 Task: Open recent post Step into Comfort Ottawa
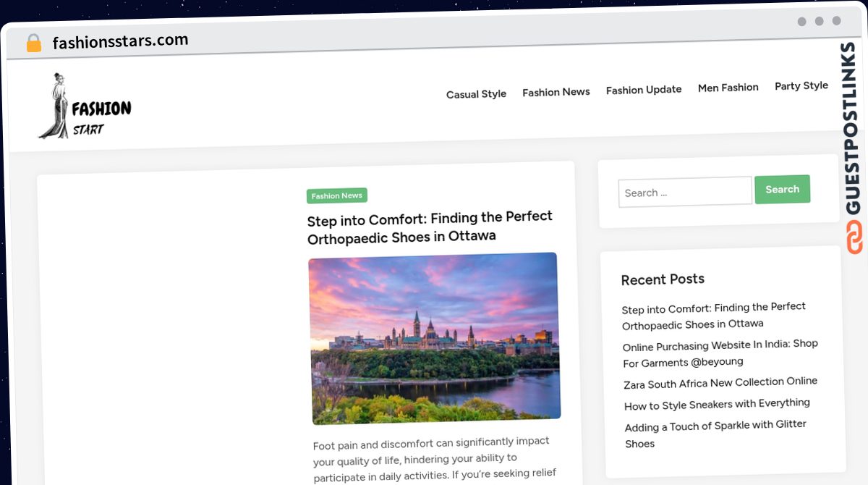(x=714, y=316)
